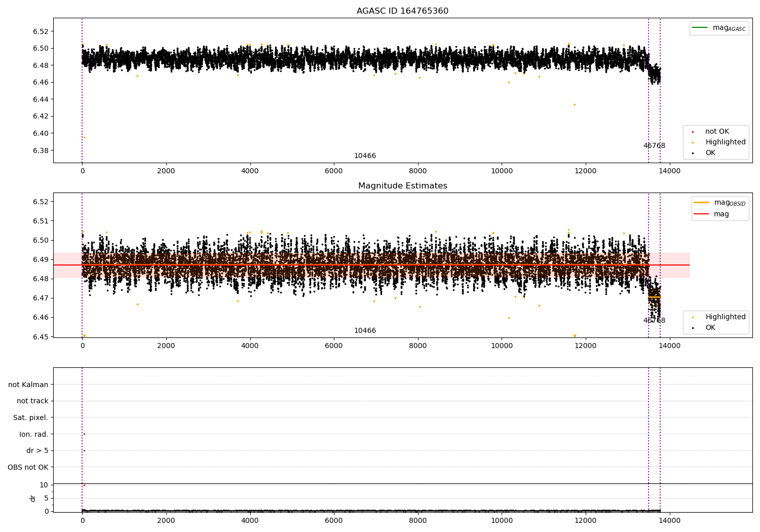Viewport: 760px width, 532px height.
Task: Click y-tick 6.52 on the top plot
Action: tap(40, 31)
